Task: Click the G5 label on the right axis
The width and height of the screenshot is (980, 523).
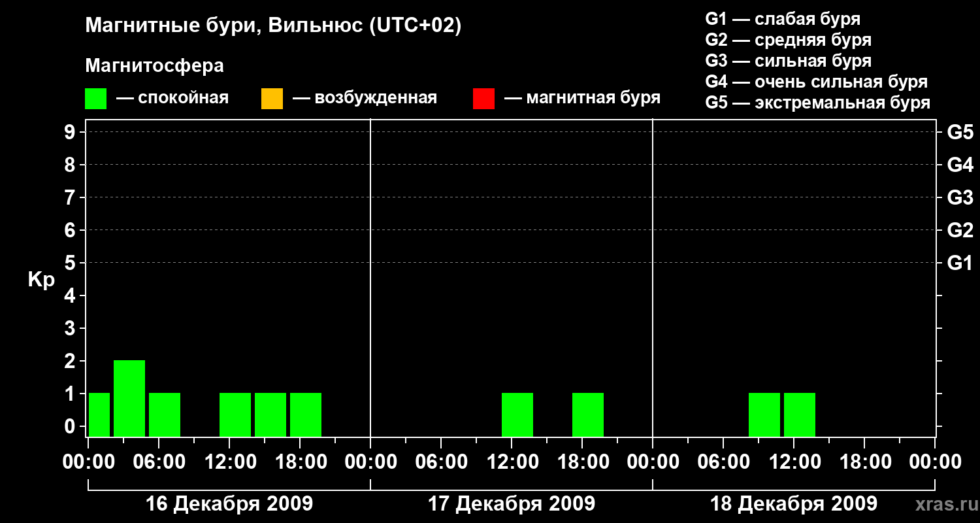Action: 960,133
